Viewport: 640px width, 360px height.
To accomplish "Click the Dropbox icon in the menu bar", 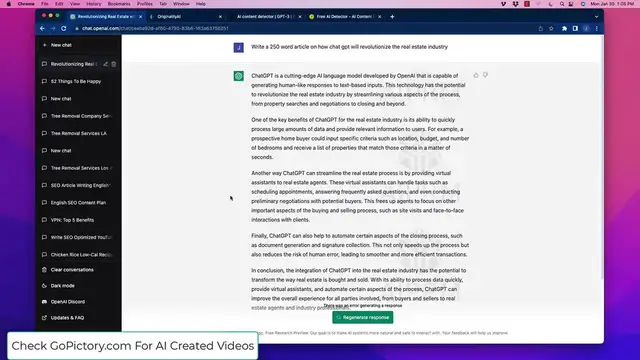I will click(516, 4).
